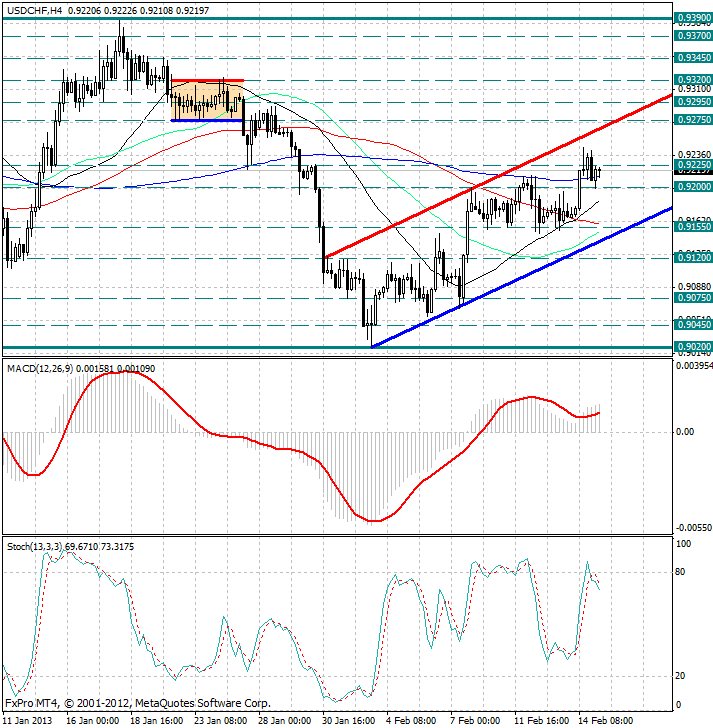Screen dimensions: 713x728
Task: Click the 7 Feb 00:00 time label
Action: (475, 721)
